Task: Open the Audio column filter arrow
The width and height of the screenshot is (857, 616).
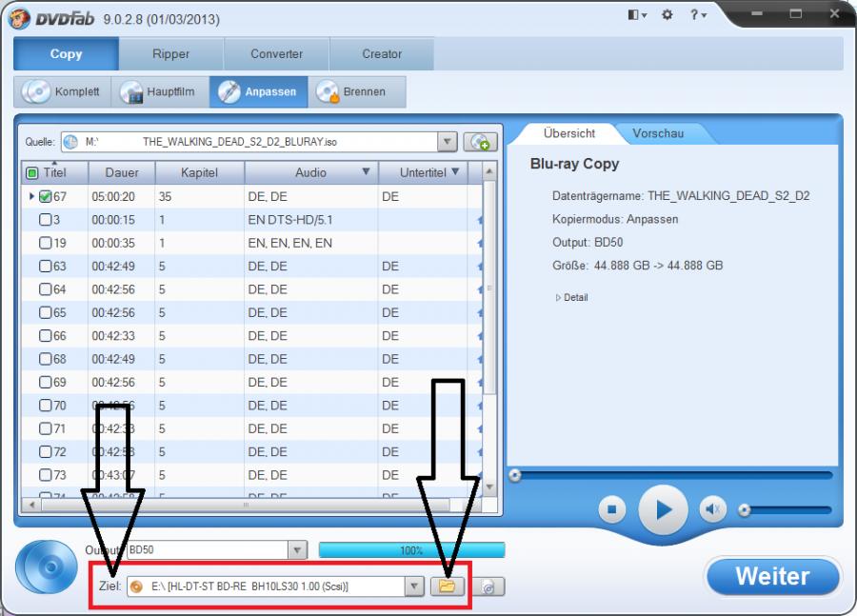Action: click(367, 171)
